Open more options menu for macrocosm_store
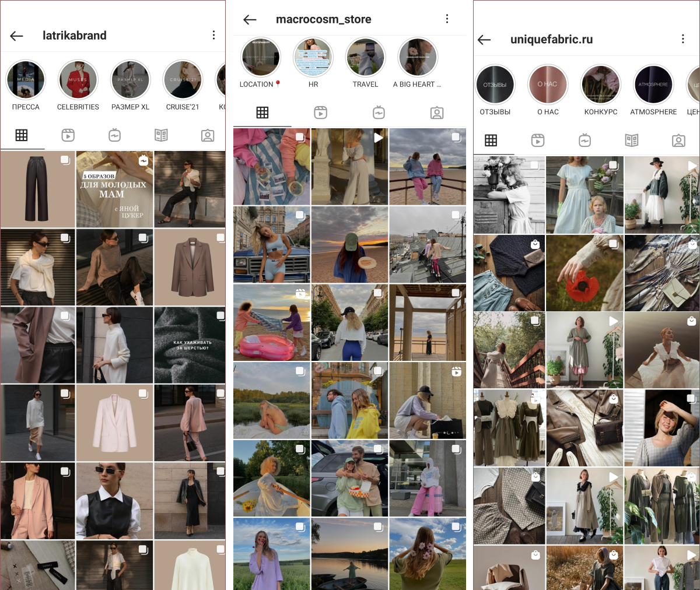Image resolution: width=700 pixels, height=590 pixels. (x=447, y=19)
